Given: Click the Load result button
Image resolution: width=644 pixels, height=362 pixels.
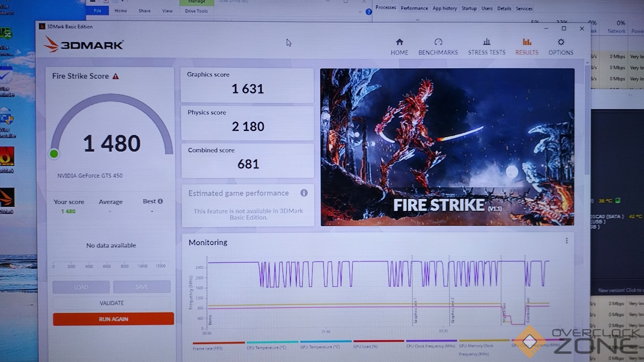Looking at the screenshot, I should (x=81, y=287).
